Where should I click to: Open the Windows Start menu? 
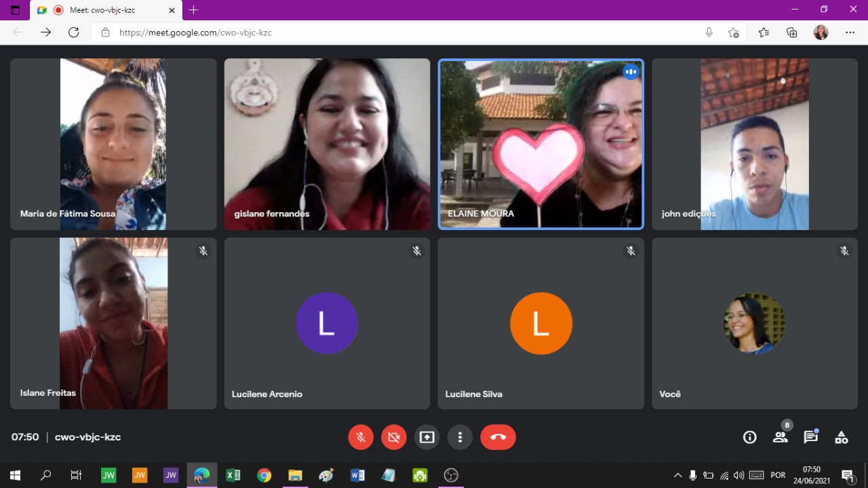point(15,475)
